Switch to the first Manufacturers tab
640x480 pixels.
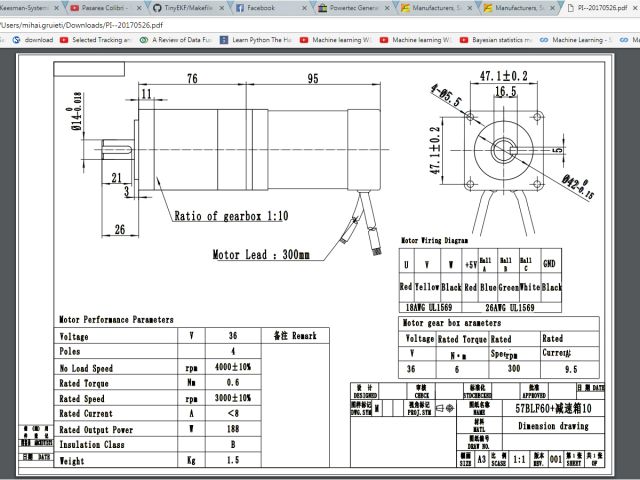coord(432,7)
